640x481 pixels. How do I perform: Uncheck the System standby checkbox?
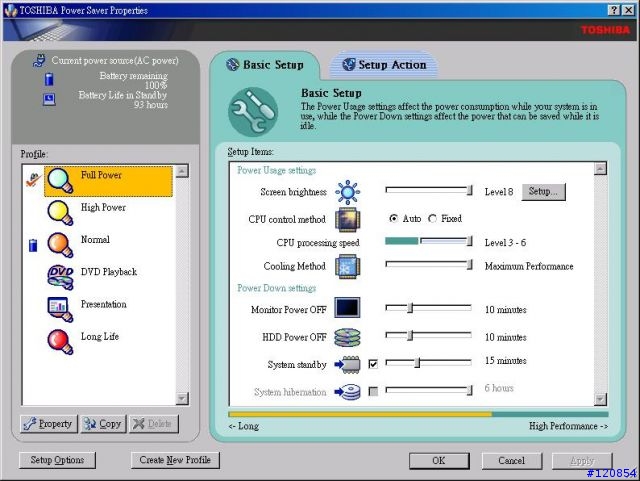(373, 364)
